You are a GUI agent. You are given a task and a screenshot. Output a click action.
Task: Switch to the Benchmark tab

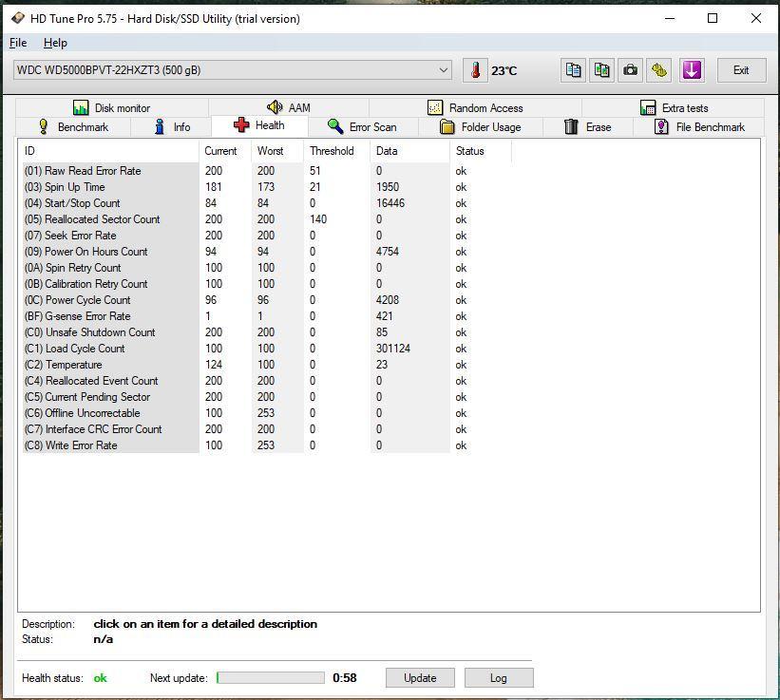click(x=73, y=126)
